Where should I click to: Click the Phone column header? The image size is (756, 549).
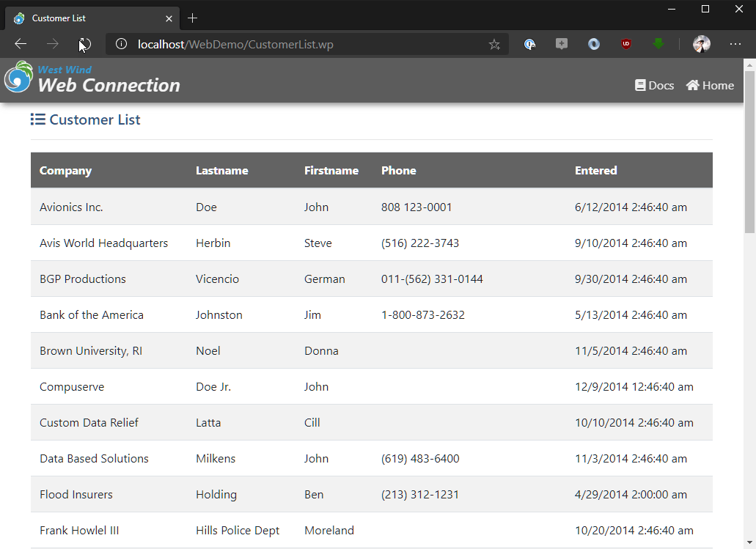[x=399, y=171]
